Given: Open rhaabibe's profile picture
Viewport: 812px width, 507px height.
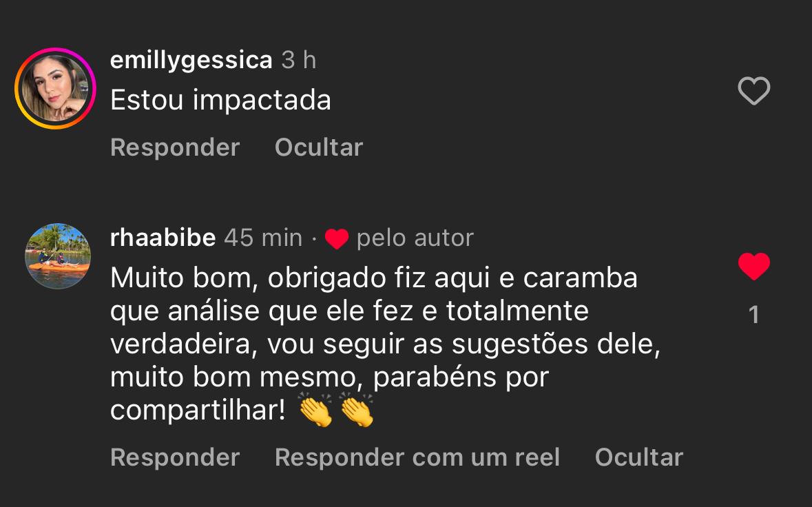Looking at the screenshot, I should click(58, 256).
